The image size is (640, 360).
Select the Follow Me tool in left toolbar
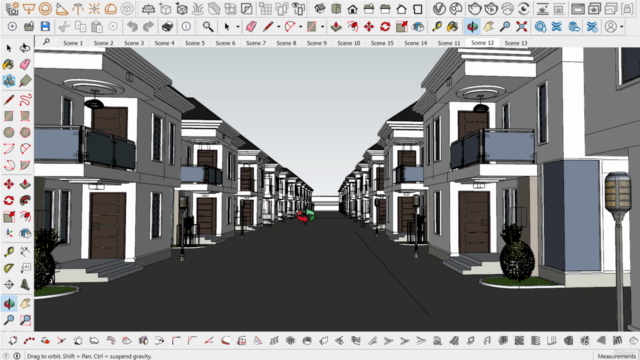coord(25,200)
